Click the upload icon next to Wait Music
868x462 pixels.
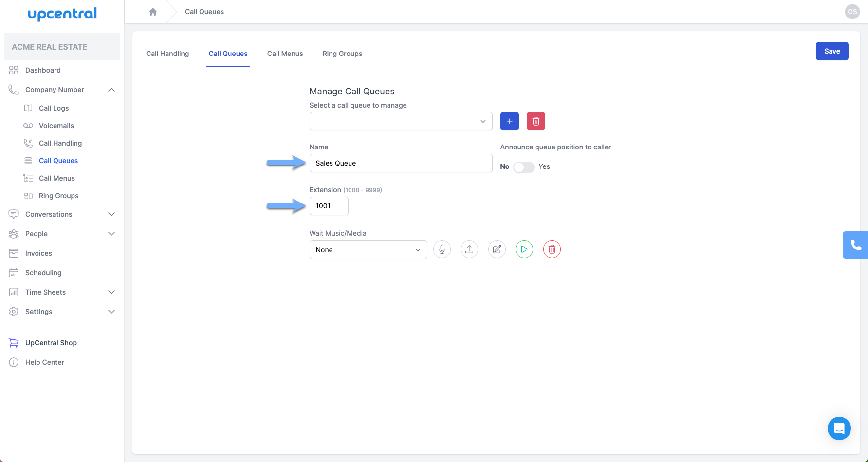pos(469,249)
